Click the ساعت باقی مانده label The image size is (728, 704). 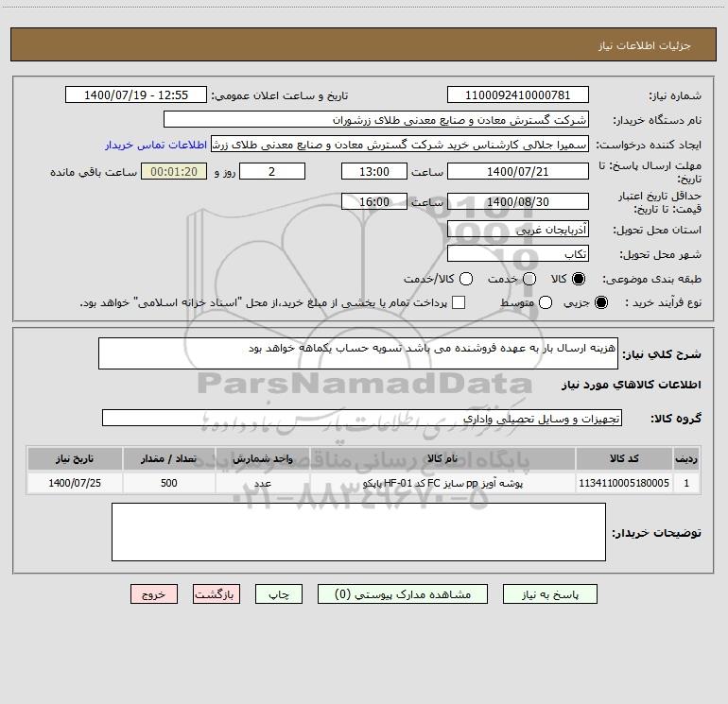tap(94, 172)
